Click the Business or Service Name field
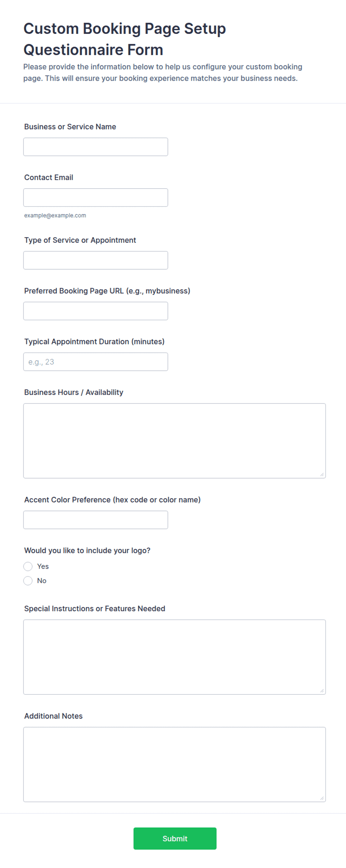The width and height of the screenshot is (346, 868). 96,147
